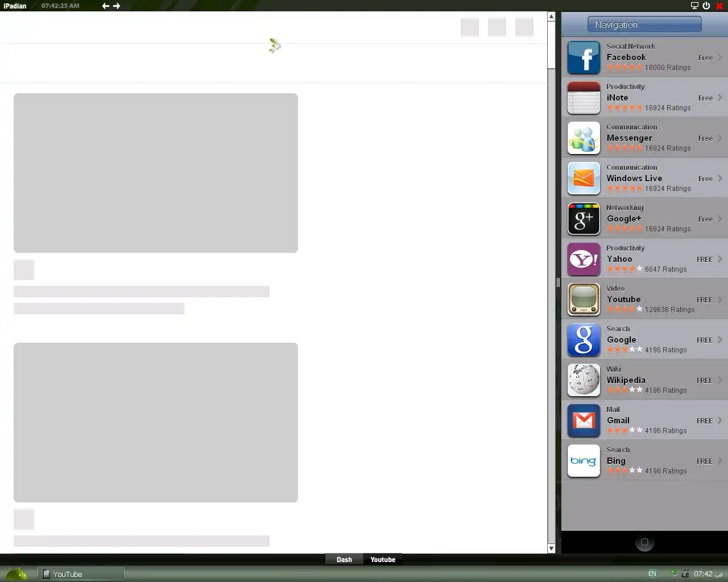Click the 'Wiki' category label

coord(614,369)
